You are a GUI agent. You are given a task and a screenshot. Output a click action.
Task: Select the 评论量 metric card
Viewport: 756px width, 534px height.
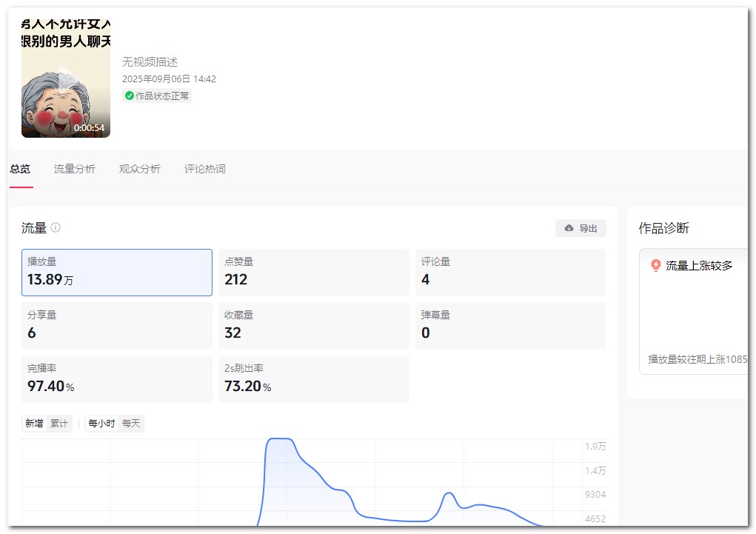pyautogui.click(x=510, y=273)
